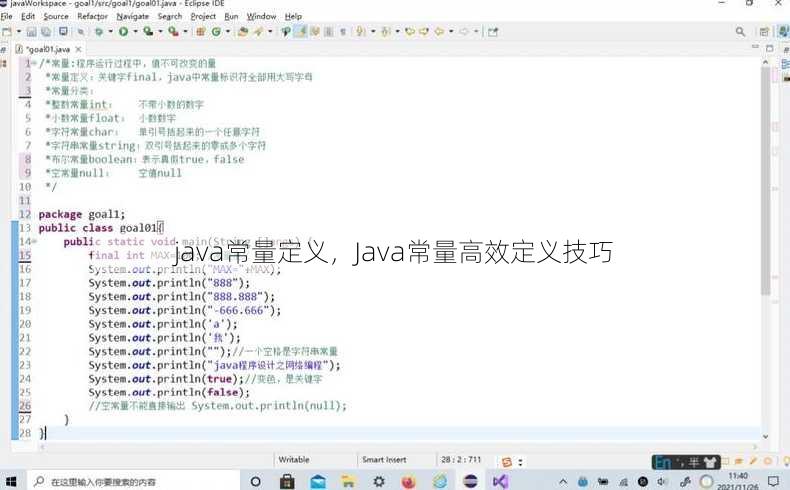790x490 pixels.
Task: Click the New Java Package icon
Action: tap(201, 32)
